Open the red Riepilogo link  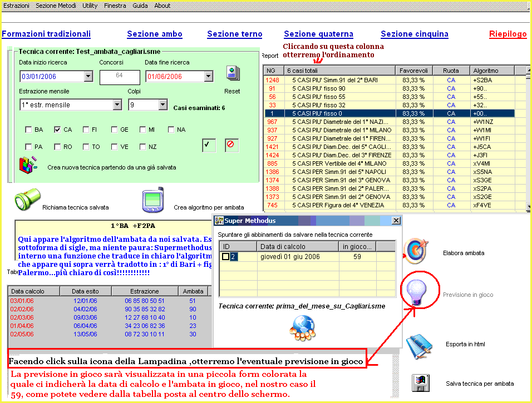pyautogui.click(x=508, y=34)
